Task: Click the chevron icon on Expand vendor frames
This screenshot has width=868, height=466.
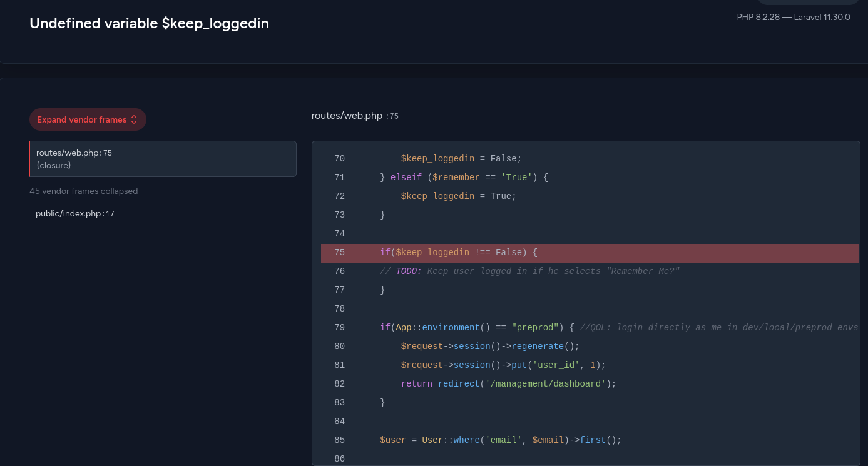Action: (x=134, y=119)
